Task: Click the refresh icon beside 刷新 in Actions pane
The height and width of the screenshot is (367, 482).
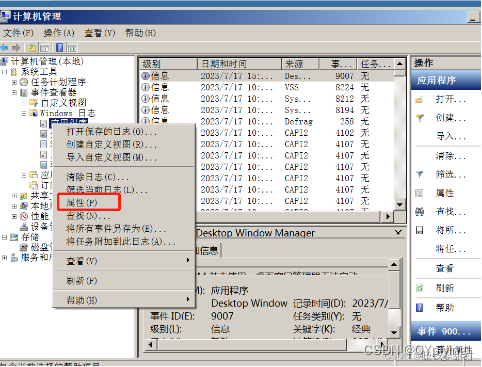Action: coord(419,288)
